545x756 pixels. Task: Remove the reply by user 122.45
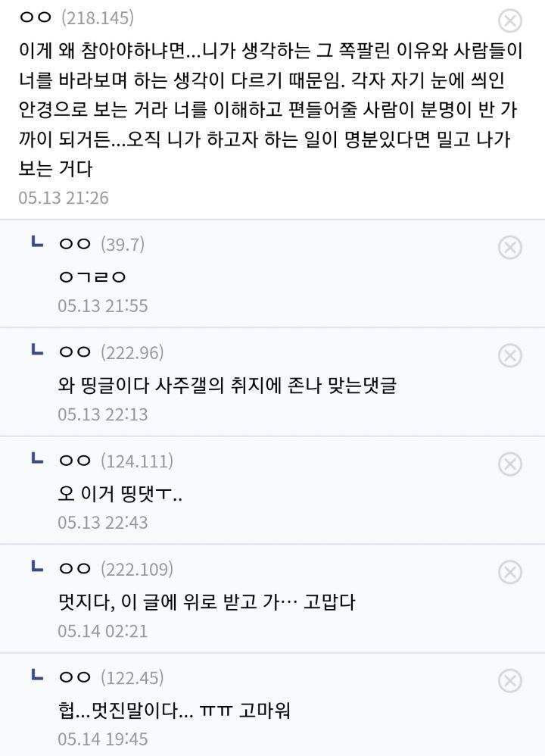click(511, 680)
